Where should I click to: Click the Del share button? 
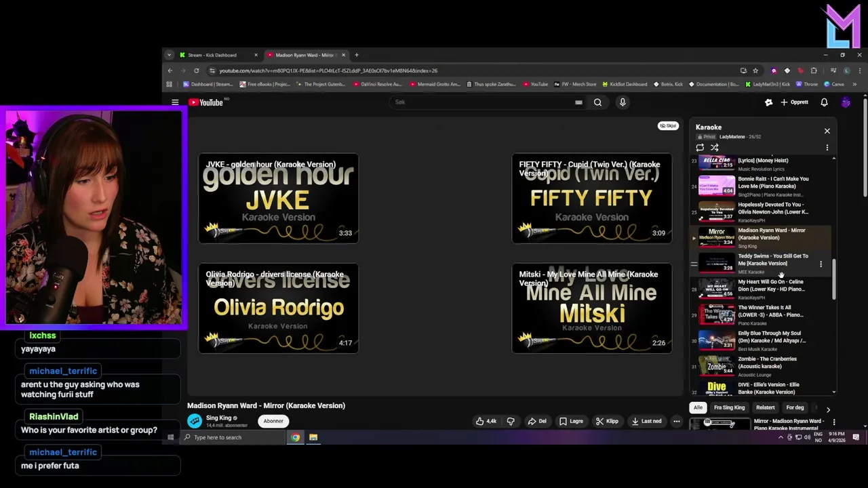537,421
